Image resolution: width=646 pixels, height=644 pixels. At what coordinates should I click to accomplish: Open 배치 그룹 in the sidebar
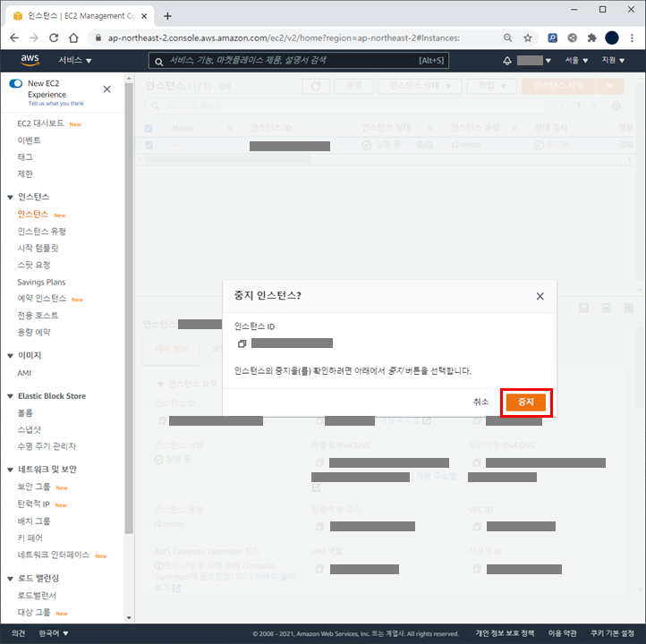(34, 521)
